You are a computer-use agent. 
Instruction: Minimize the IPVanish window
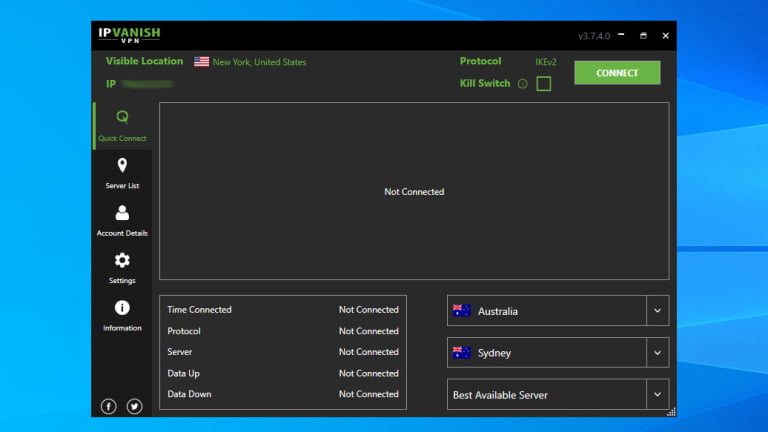pyautogui.click(x=621, y=35)
